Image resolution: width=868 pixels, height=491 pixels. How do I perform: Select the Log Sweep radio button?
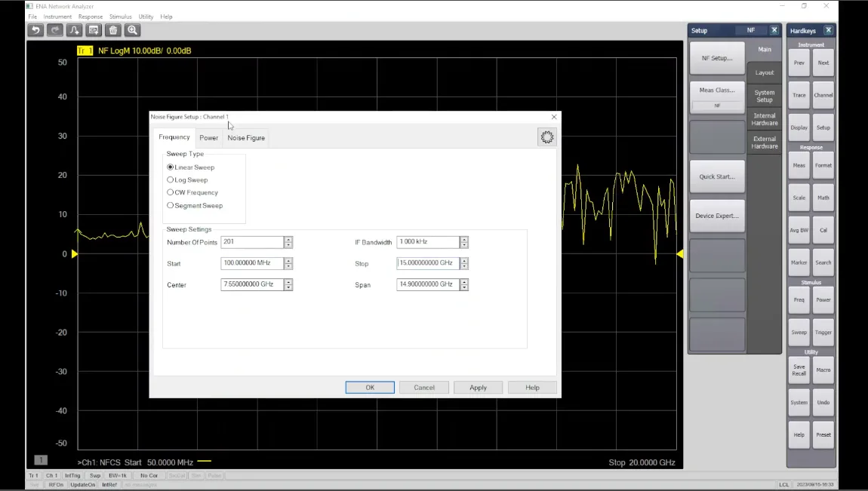tap(171, 180)
